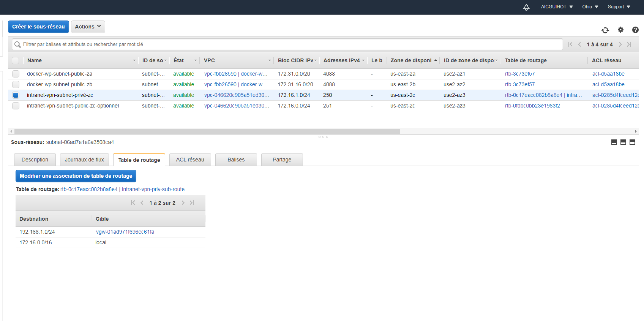Image resolution: width=644 pixels, height=321 pixels.
Task: Open the AICGUIHOT account menu
Action: pos(557,7)
